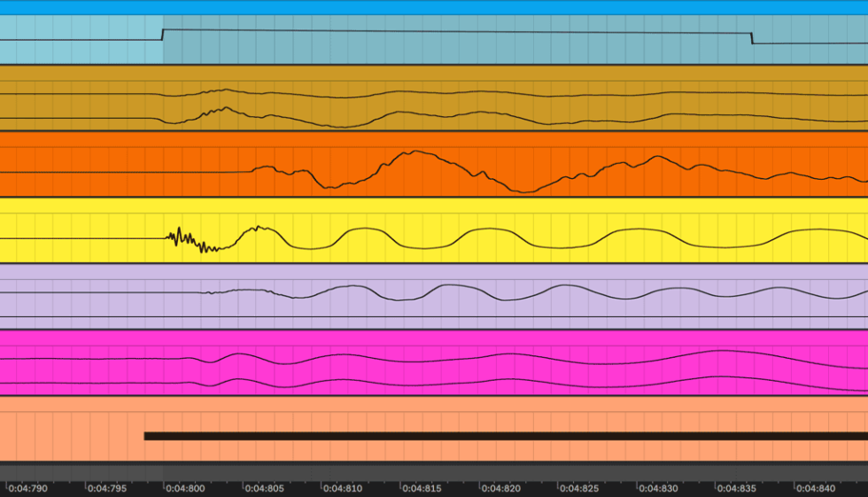
Task: Click the dark gray strip above the time ruler
Action: 434,471
